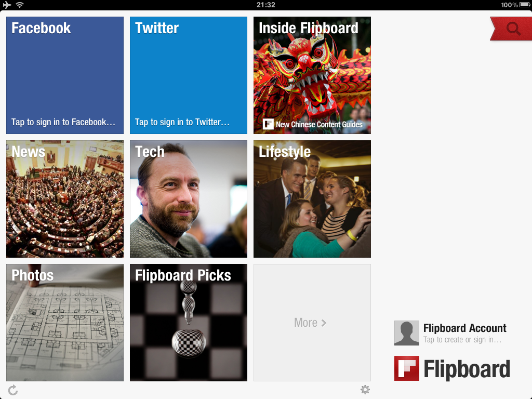Image resolution: width=532 pixels, height=399 pixels.
Task: Open the Photos section tile
Action: tap(65, 323)
